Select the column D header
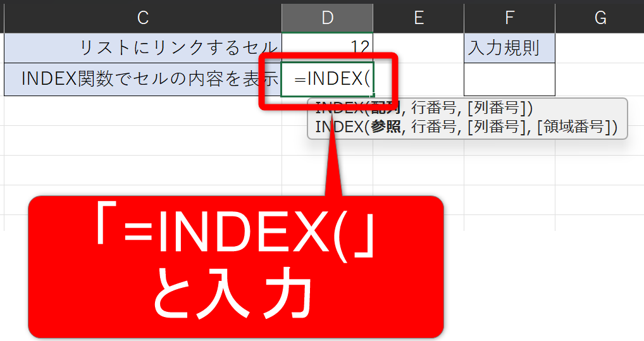Screen dimensions: 644x341 coord(327,18)
